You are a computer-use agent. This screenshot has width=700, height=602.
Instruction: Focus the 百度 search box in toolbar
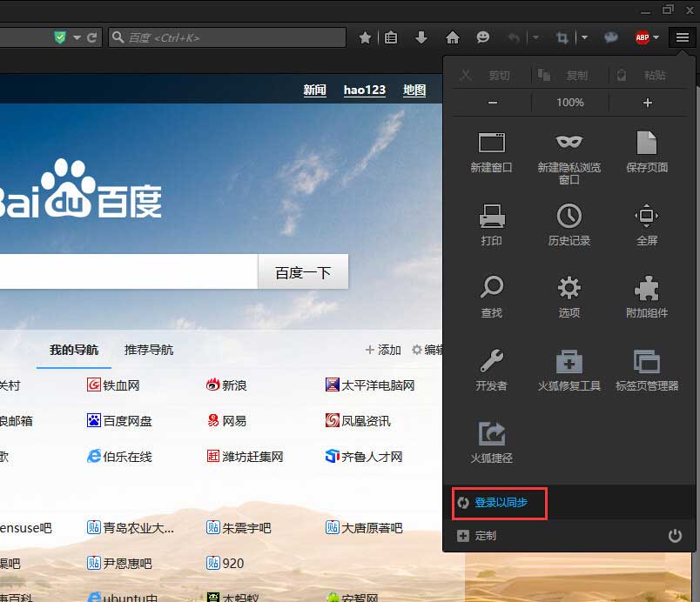click(227, 37)
